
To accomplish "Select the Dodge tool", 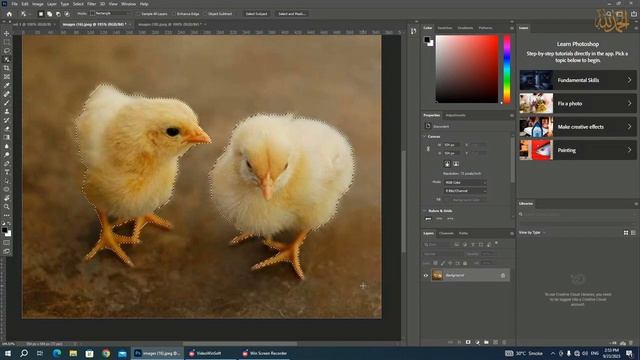I will click(x=7, y=155).
